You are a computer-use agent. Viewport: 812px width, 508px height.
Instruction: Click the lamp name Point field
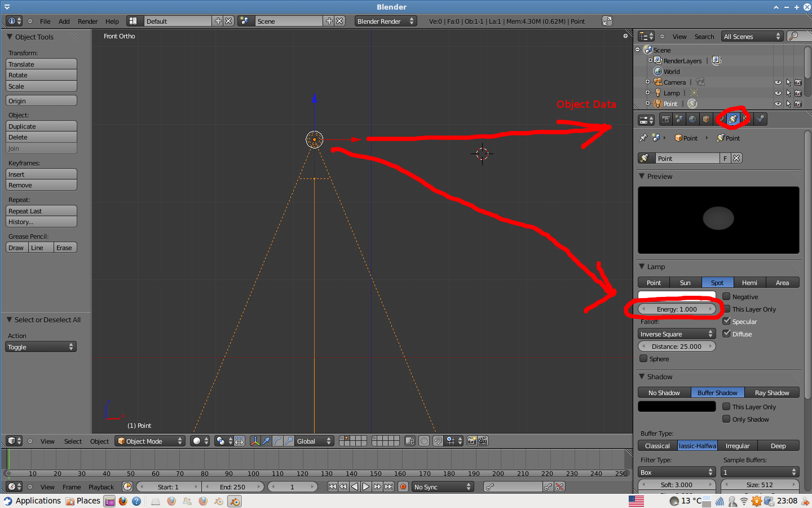click(x=687, y=158)
